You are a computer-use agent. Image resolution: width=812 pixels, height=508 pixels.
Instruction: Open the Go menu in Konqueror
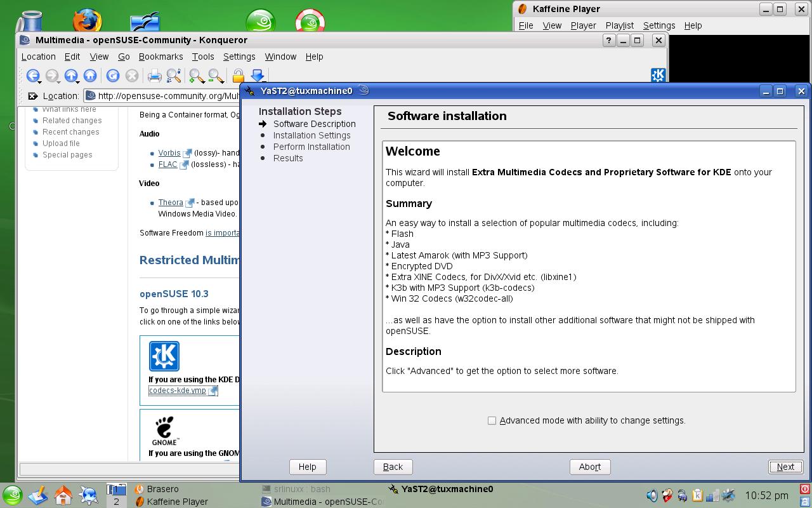coord(124,57)
